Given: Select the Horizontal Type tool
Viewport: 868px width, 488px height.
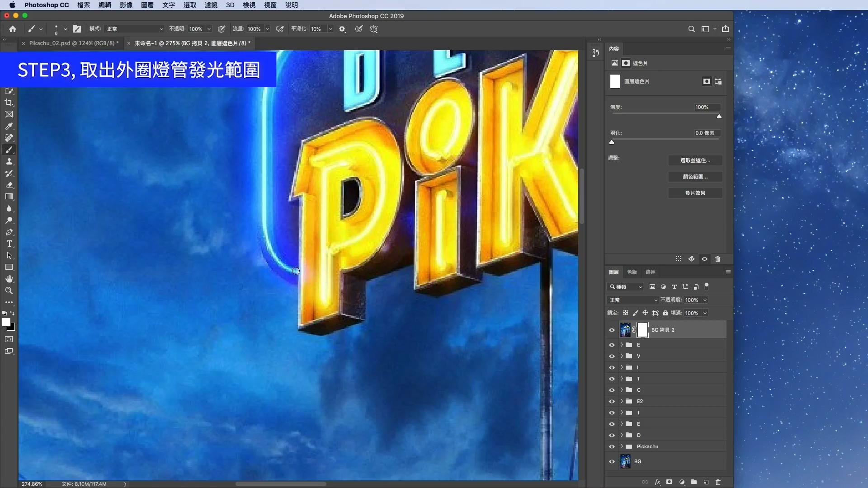Looking at the screenshot, I should pos(9,244).
